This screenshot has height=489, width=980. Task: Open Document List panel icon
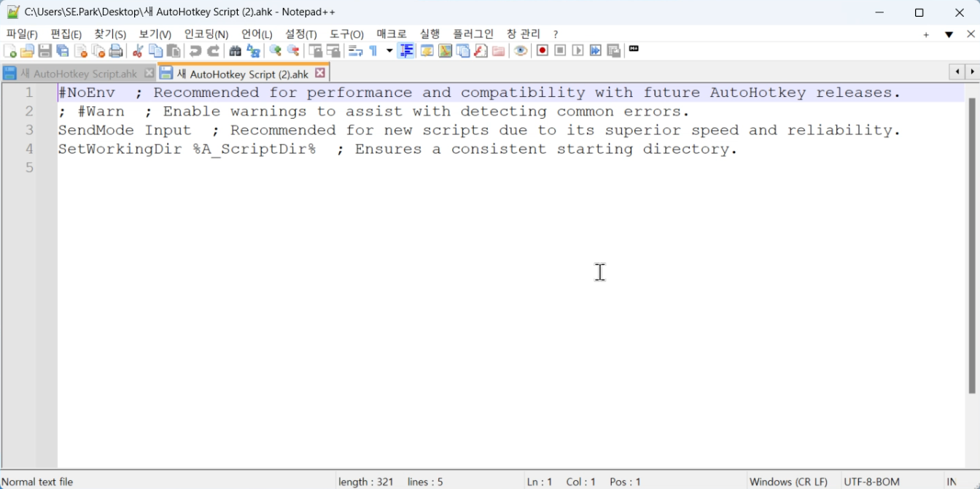coord(463,51)
